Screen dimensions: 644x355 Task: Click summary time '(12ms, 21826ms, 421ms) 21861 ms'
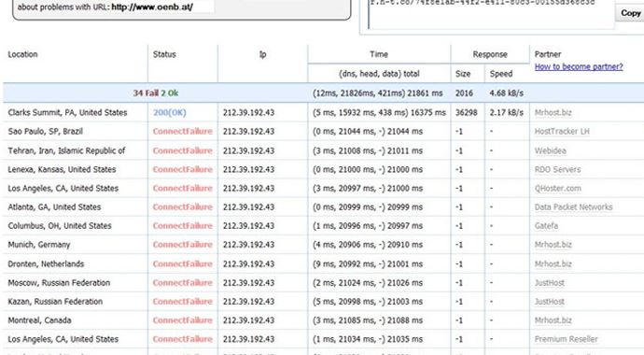[377, 93]
